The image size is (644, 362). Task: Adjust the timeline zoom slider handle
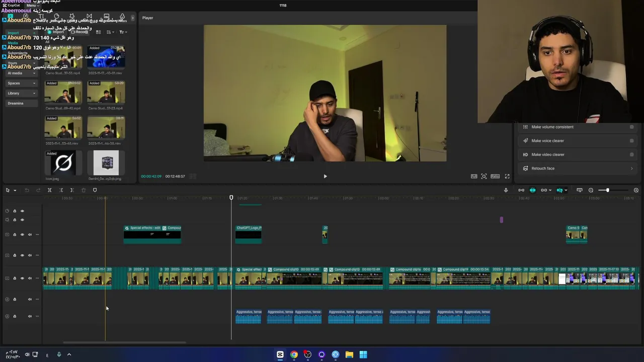607,190
